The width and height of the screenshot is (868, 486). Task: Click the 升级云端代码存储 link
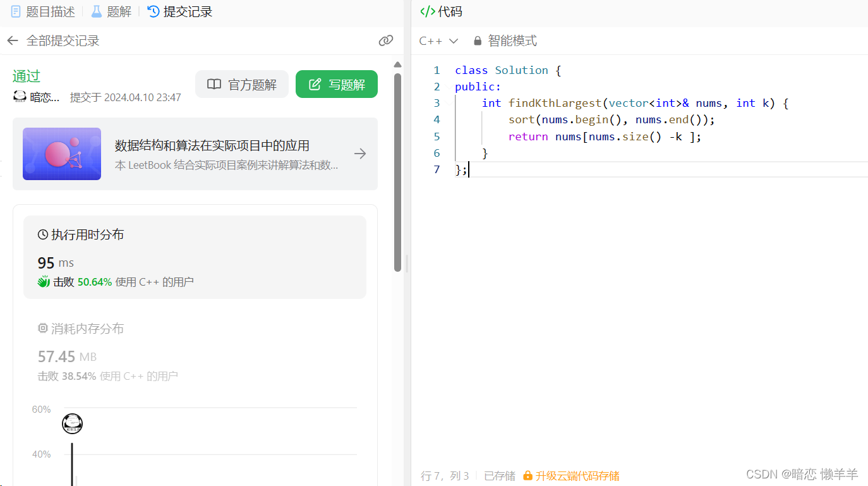577,475
